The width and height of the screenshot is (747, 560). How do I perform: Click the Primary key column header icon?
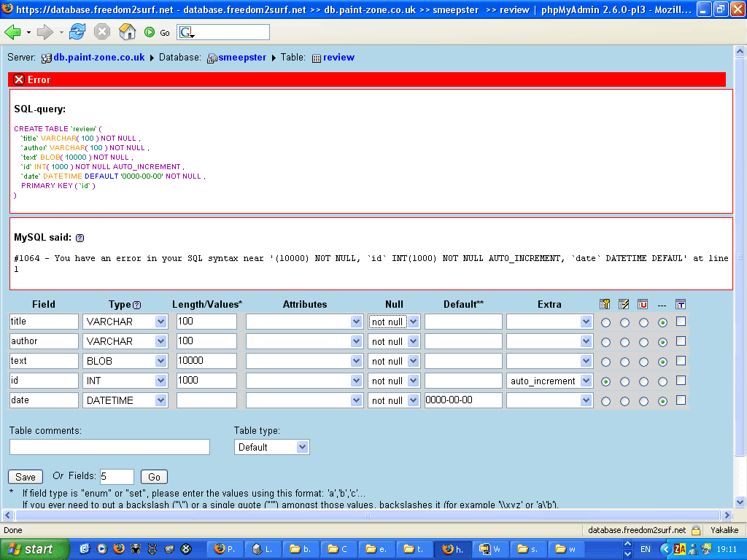(605, 304)
